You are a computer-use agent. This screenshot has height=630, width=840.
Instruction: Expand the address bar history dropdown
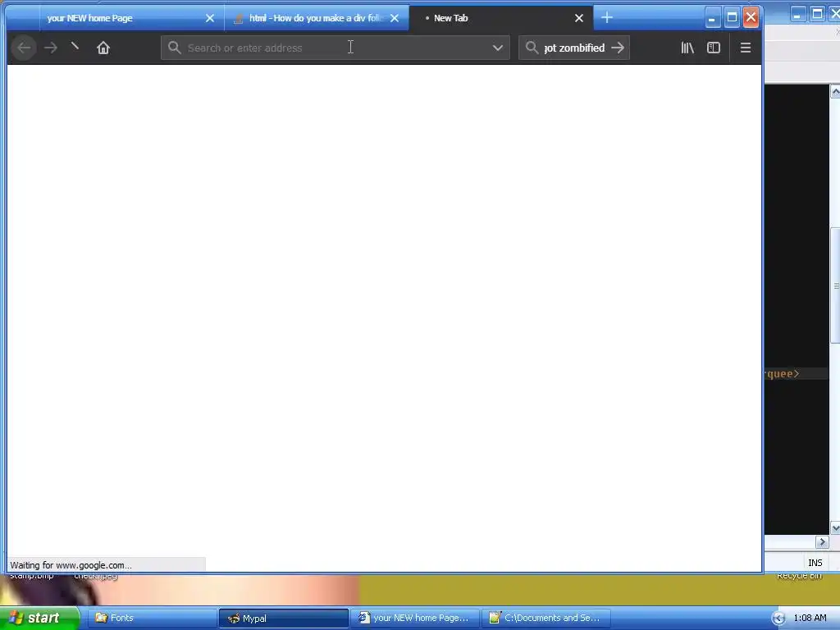(498, 48)
